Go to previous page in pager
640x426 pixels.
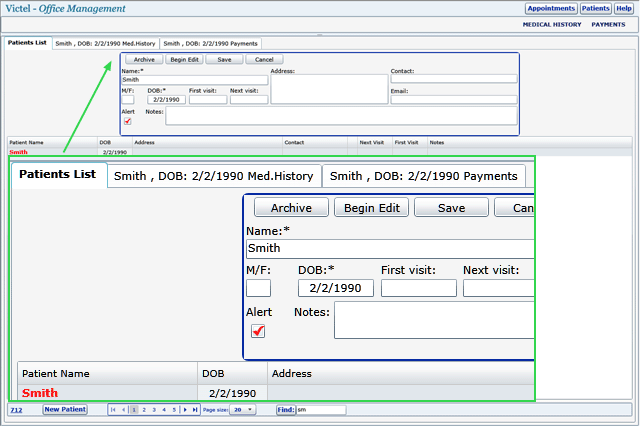123,410
